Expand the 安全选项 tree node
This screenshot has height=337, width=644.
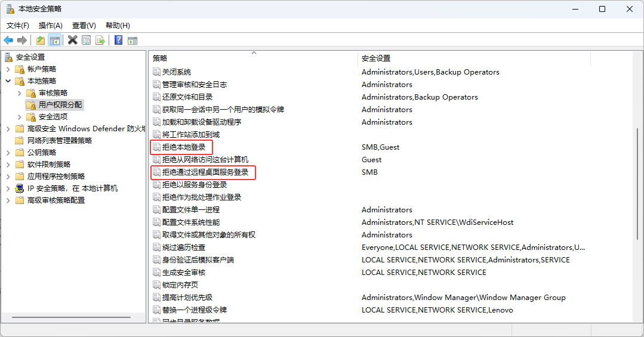coord(20,117)
